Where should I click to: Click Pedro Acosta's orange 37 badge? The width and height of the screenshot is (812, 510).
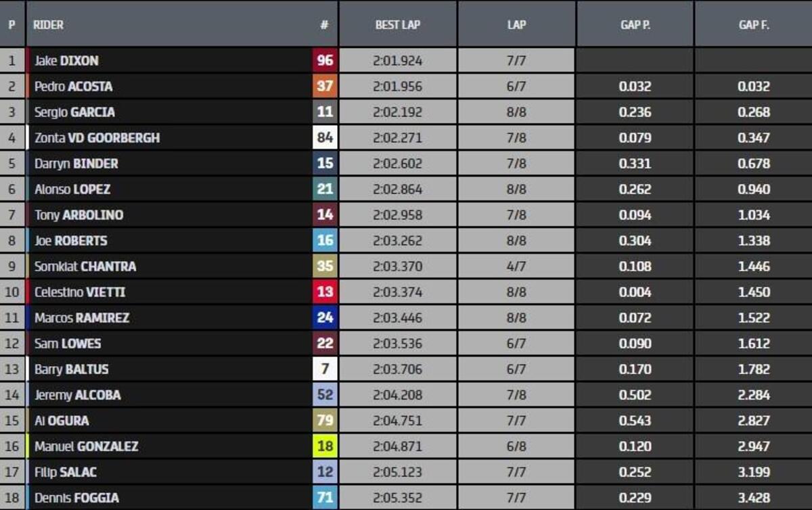325,87
